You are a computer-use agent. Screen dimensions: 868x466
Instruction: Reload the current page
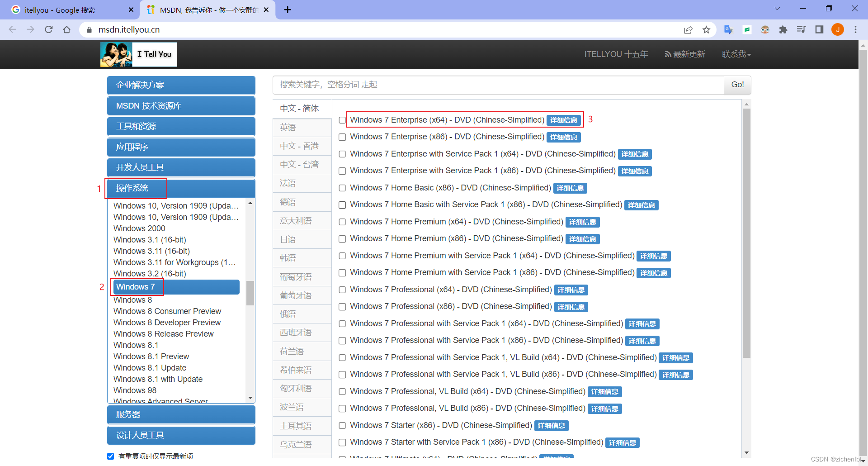[48, 29]
